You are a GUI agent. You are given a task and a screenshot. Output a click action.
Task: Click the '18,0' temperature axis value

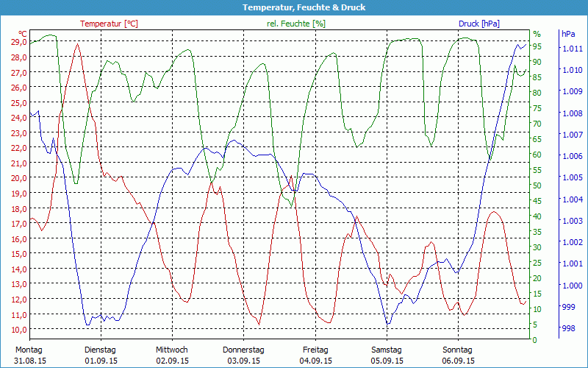pos(19,208)
